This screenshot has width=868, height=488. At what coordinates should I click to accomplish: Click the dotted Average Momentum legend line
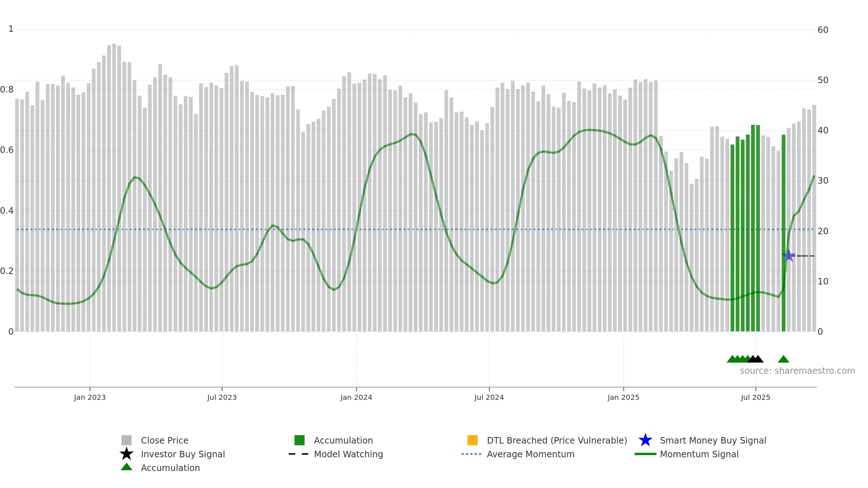[471, 454]
